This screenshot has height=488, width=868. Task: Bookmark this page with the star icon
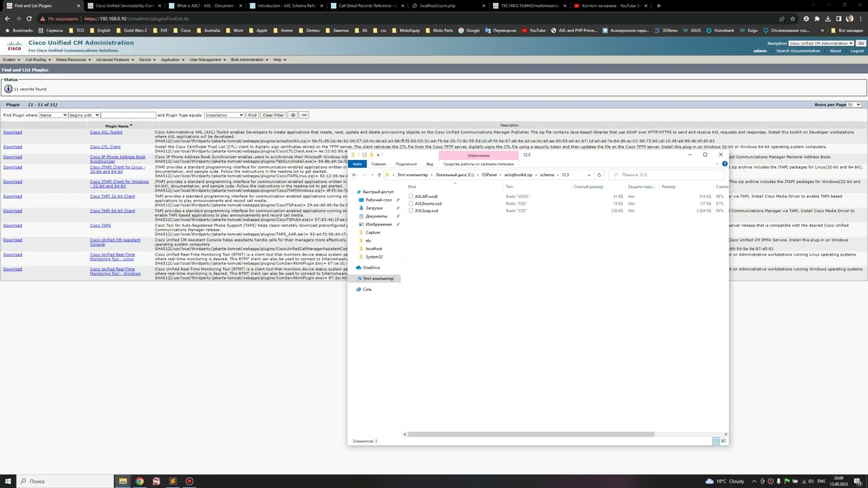point(793,18)
